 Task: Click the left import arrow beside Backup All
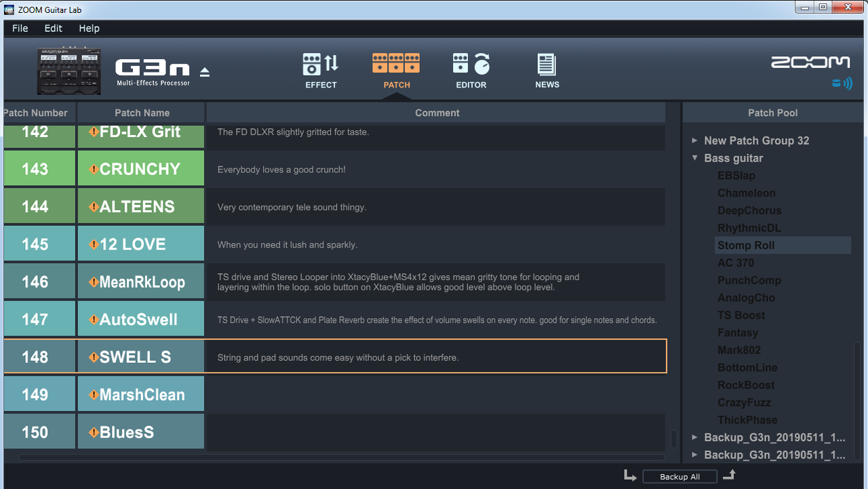630,475
